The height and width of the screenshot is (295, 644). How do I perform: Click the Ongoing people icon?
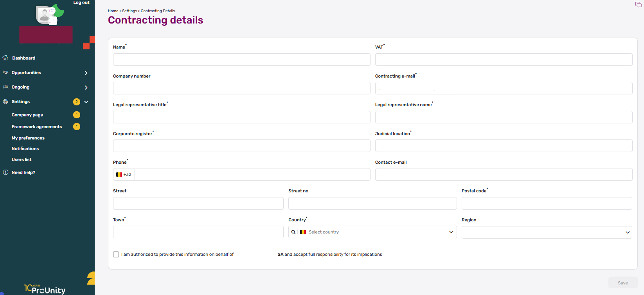(x=5, y=87)
